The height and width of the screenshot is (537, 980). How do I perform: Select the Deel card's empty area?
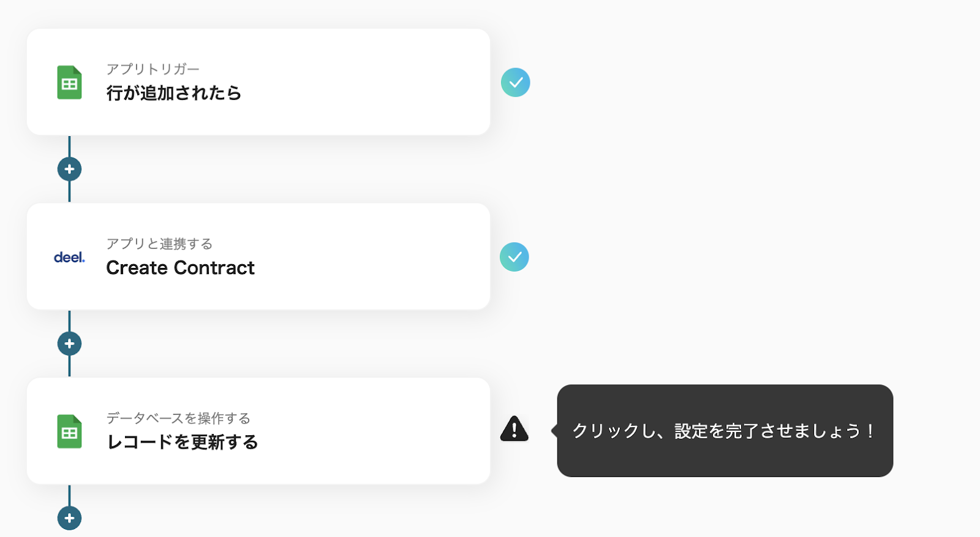(367, 257)
